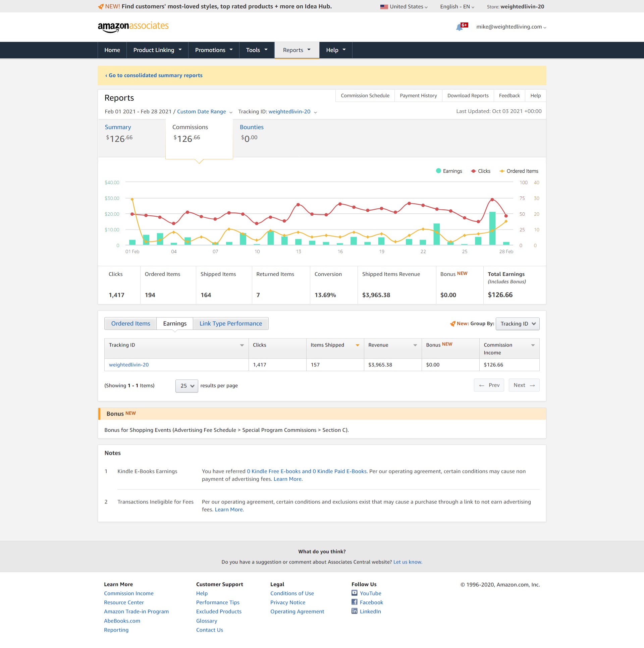This screenshot has height=648, width=644.
Task: Click the Let us know link
Action: 408,562
